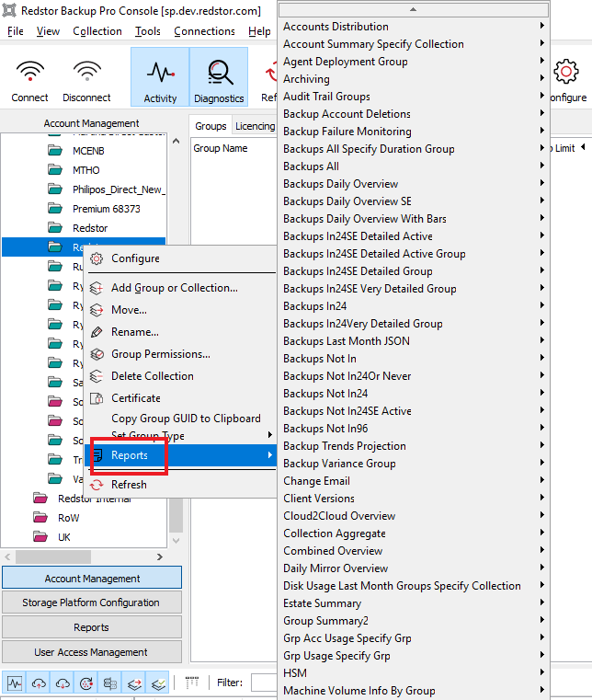
Task: Click the folder icon next to Premium 68373
Action: 55,209
